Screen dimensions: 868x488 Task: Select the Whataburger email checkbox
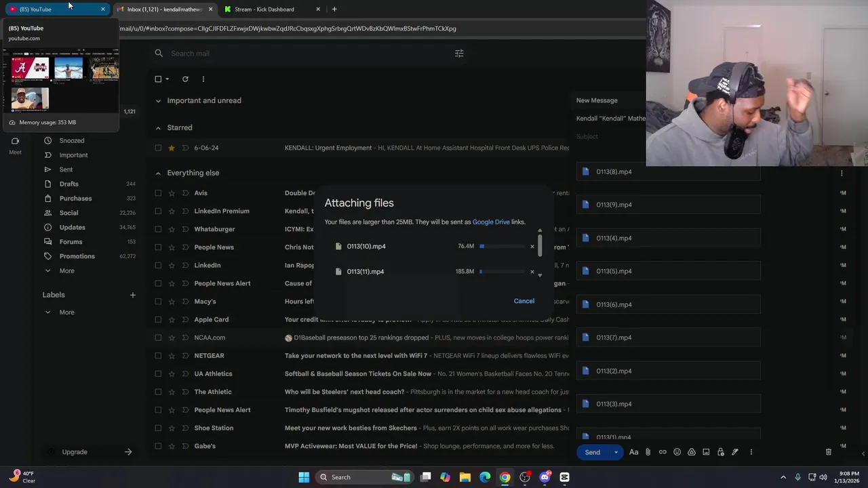[x=158, y=229]
